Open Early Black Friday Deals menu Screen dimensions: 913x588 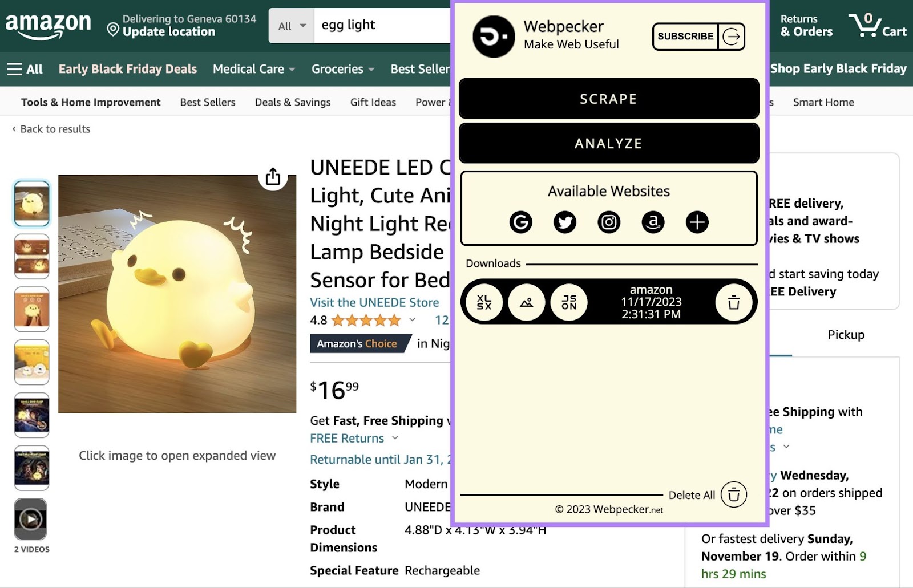128,69
